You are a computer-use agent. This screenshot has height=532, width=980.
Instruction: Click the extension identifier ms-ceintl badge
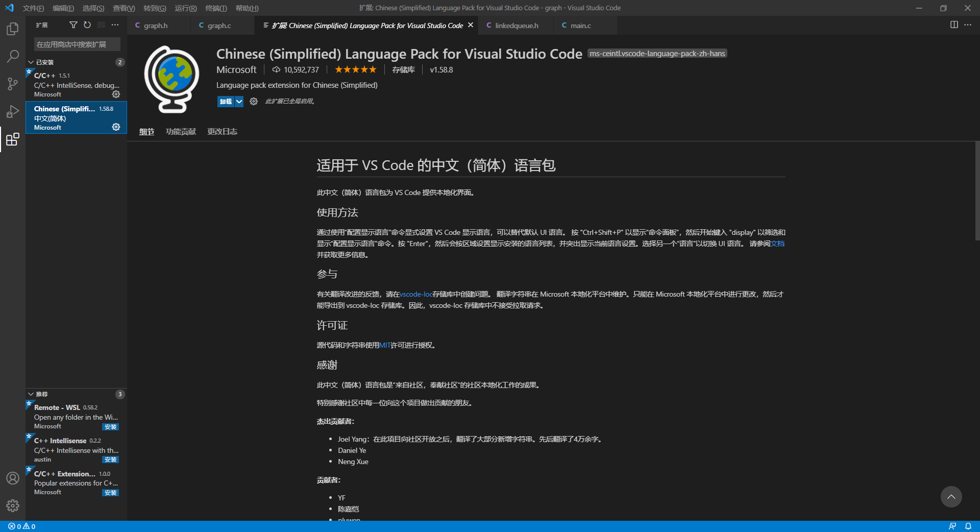(657, 54)
